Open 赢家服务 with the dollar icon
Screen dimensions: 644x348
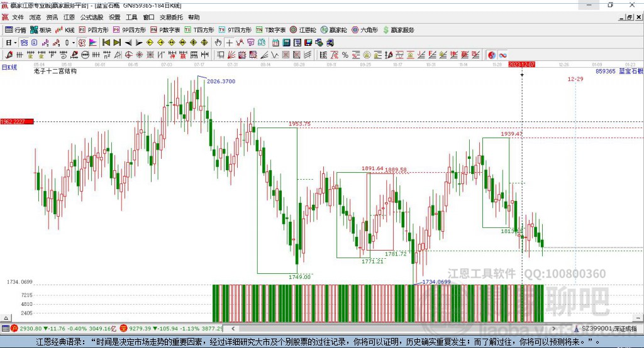[398, 30]
